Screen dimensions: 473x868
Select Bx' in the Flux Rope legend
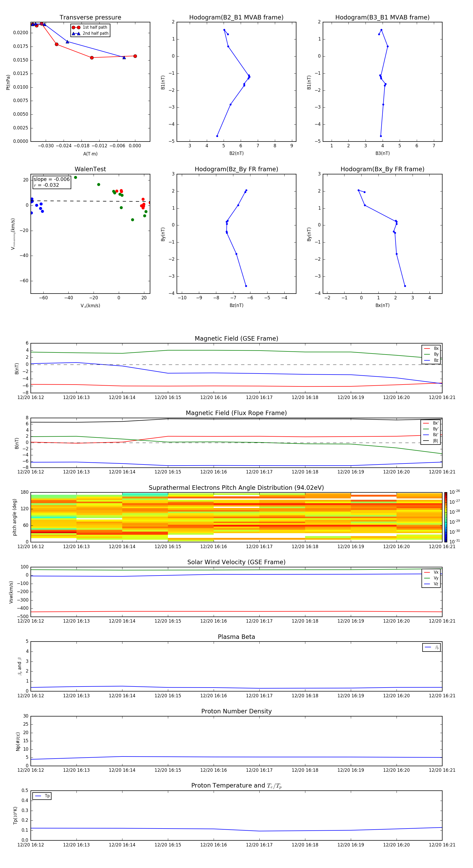[x=431, y=423]
